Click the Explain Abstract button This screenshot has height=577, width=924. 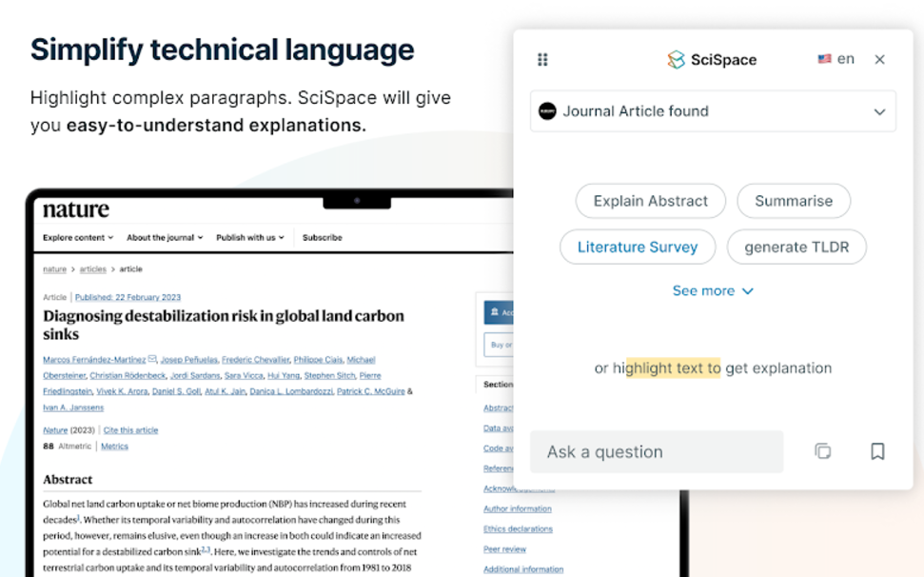pyautogui.click(x=651, y=201)
